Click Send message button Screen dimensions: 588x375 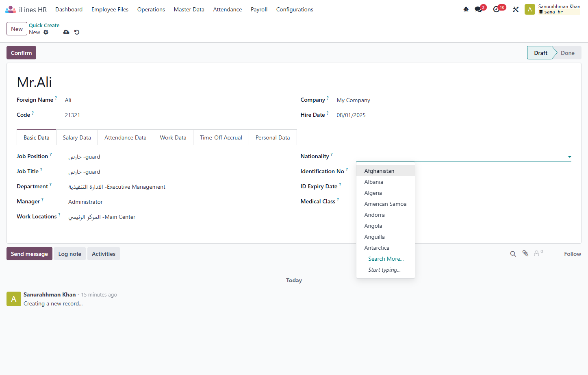click(29, 254)
